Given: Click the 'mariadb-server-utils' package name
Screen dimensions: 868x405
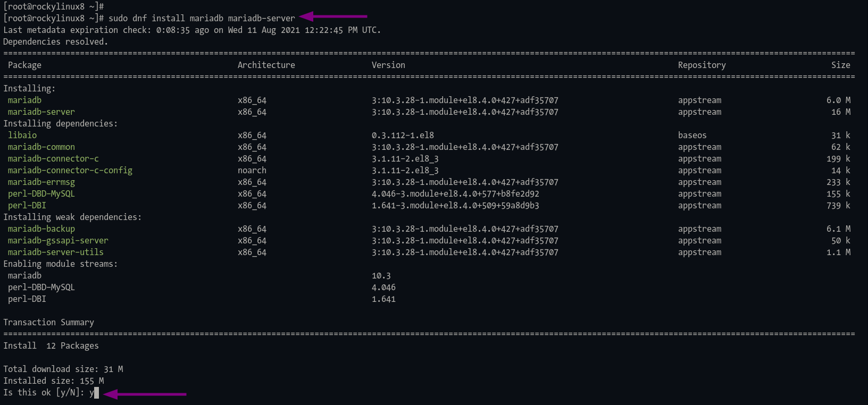Looking at the screenshot, I should coord(56,252).
